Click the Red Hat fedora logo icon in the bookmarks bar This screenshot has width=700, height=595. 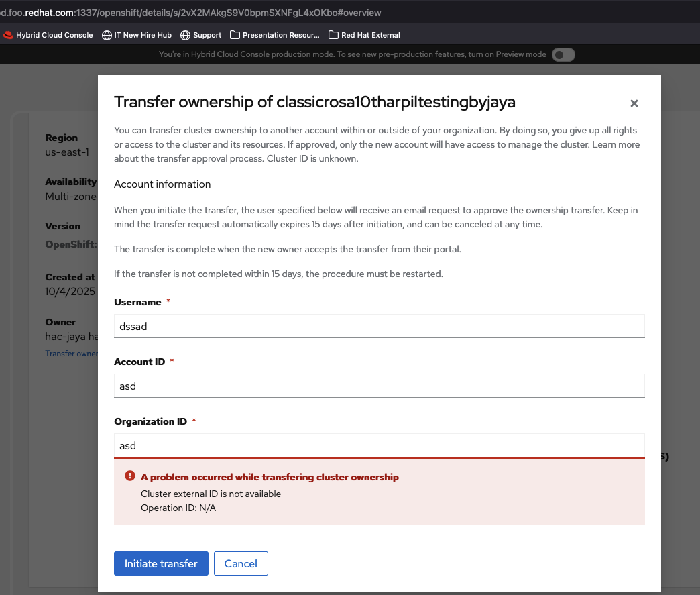8,35
